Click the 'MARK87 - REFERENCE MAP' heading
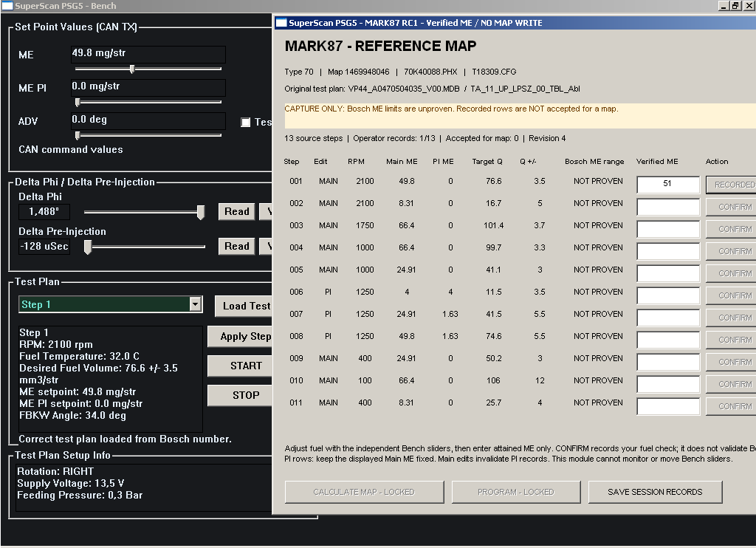This screenshot has height=548, width=756. [380, 46]
